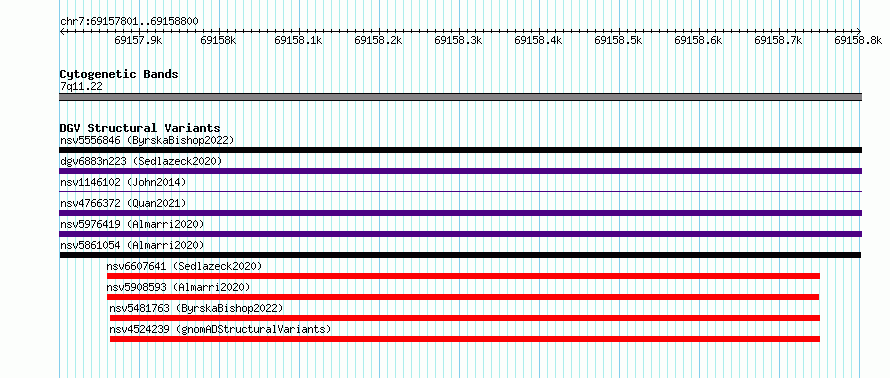This screenshot has width=890, height=378.
Task: Click the nsv4766372 (Quan2021) label
Action: tap(123, 203)
